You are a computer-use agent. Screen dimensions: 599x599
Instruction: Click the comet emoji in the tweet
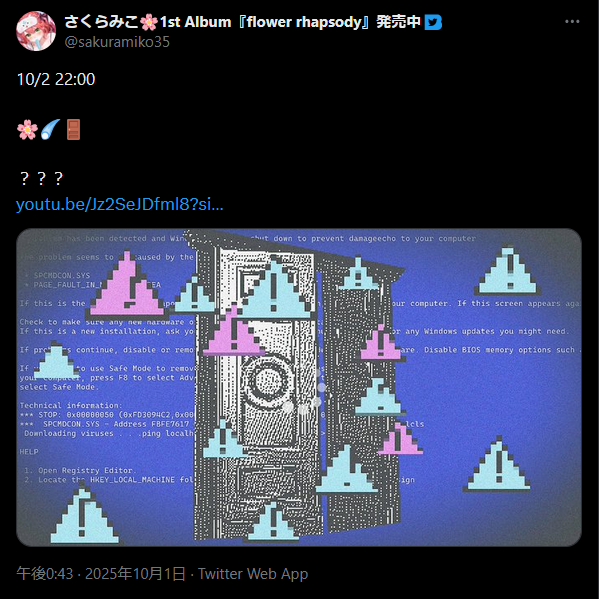point(50,130)
